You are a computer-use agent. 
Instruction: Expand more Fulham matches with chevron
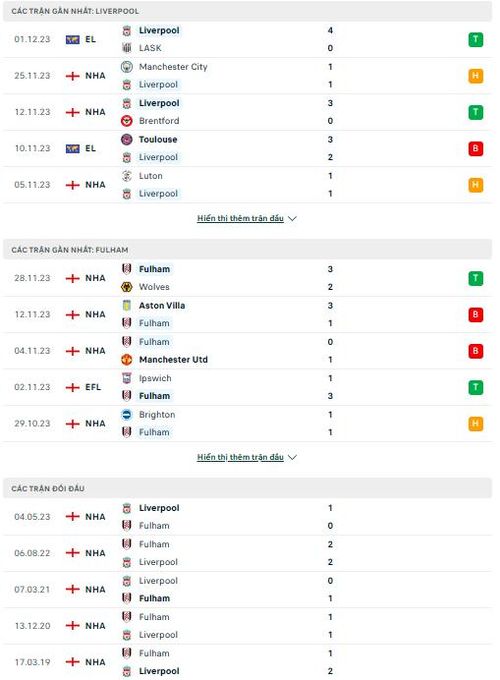pos(293,457)
